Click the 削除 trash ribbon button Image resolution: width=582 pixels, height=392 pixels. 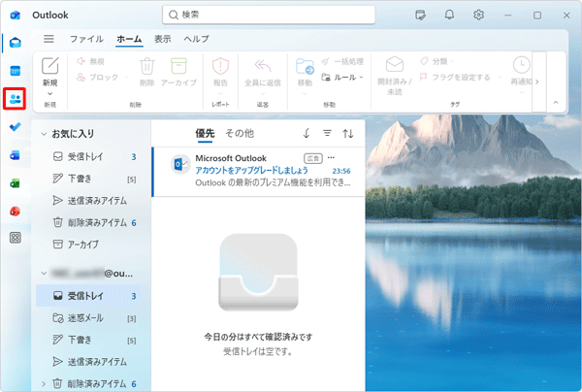click(147, 73)
